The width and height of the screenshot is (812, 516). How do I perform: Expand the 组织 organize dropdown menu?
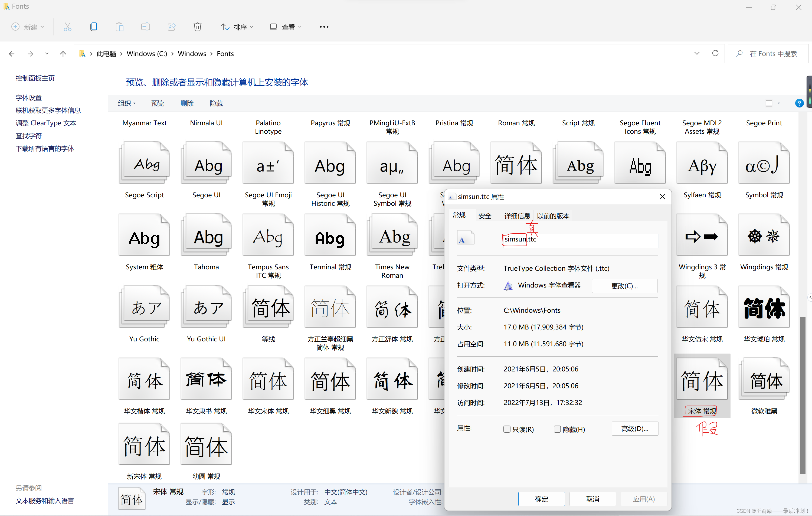(x=126, y=103)
